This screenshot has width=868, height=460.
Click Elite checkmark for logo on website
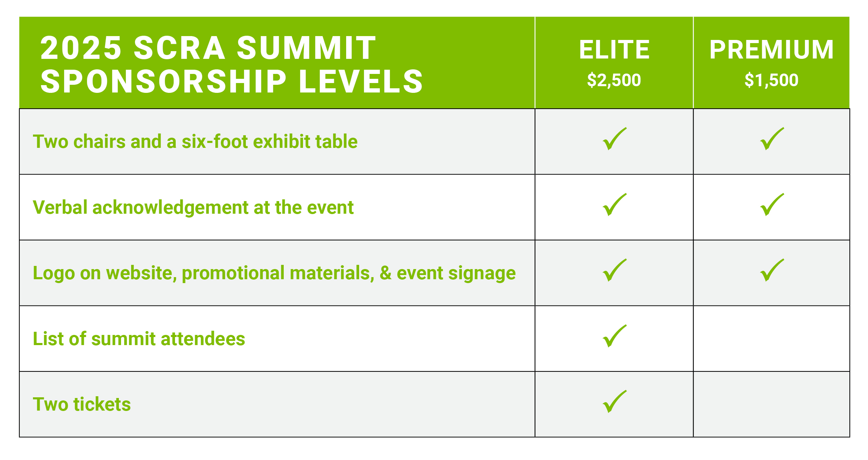(x=614, y=270)
